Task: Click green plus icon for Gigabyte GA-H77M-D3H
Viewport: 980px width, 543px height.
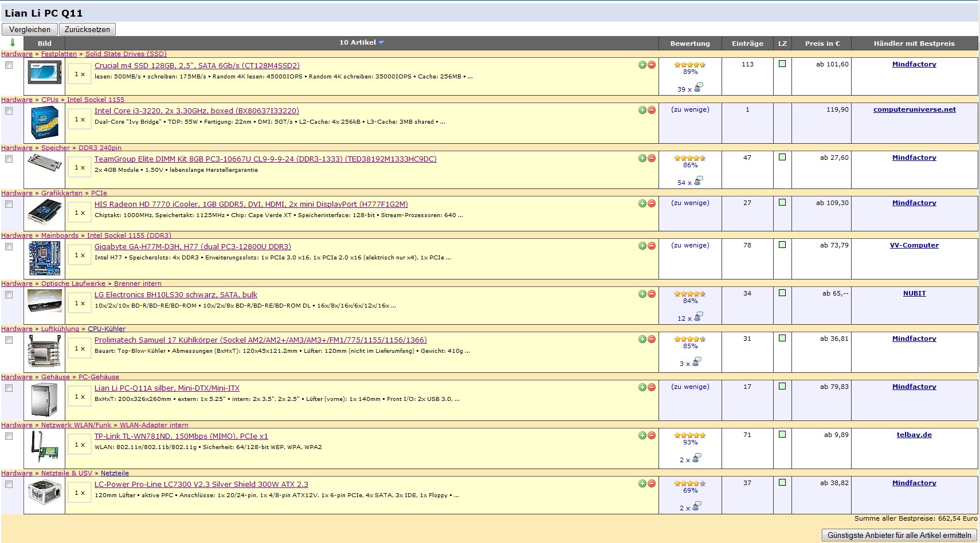Action: click(x=642, y=246)
